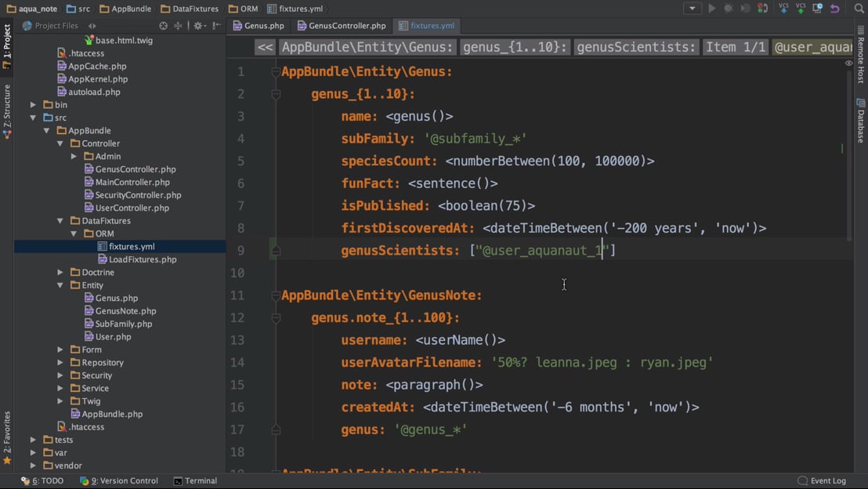
Task: Open the show history clock icon
Action: pos(818,9)
